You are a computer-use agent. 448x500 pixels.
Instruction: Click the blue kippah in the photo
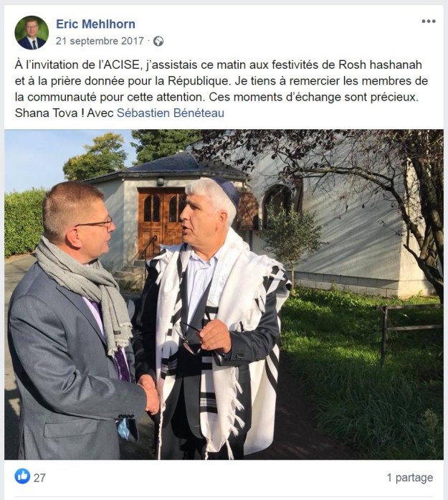(x=228, y=191)
